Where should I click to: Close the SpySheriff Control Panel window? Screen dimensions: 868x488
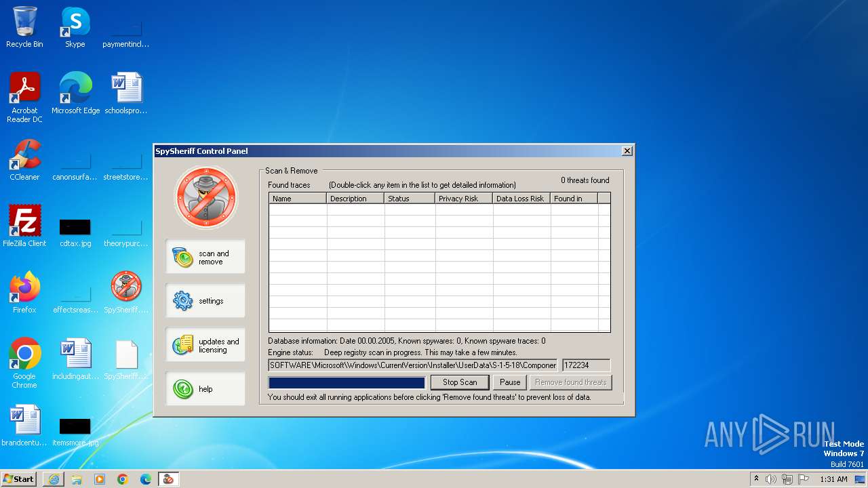(x=627, y=151)
